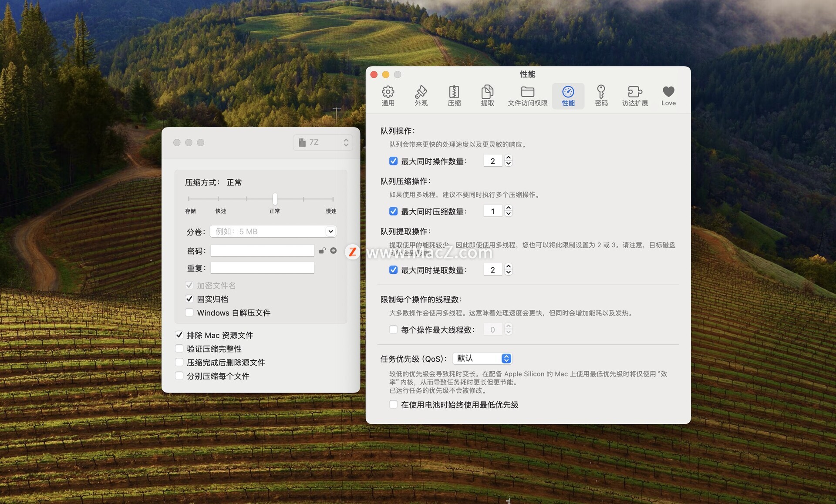Viewport: 836px width, 504px height.
Task: Click the eye icon to reveal password
Action: [334, 251]
